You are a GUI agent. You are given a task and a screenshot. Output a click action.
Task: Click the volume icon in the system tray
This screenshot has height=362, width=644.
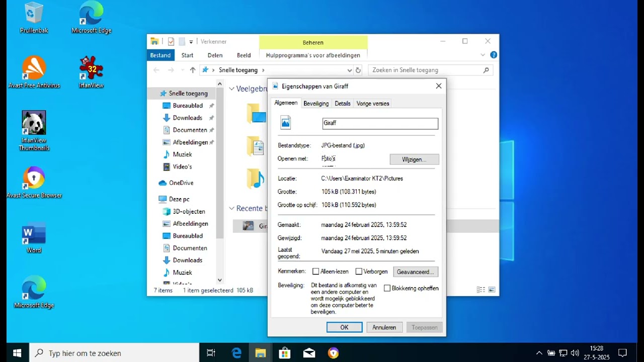pos(575,353)
